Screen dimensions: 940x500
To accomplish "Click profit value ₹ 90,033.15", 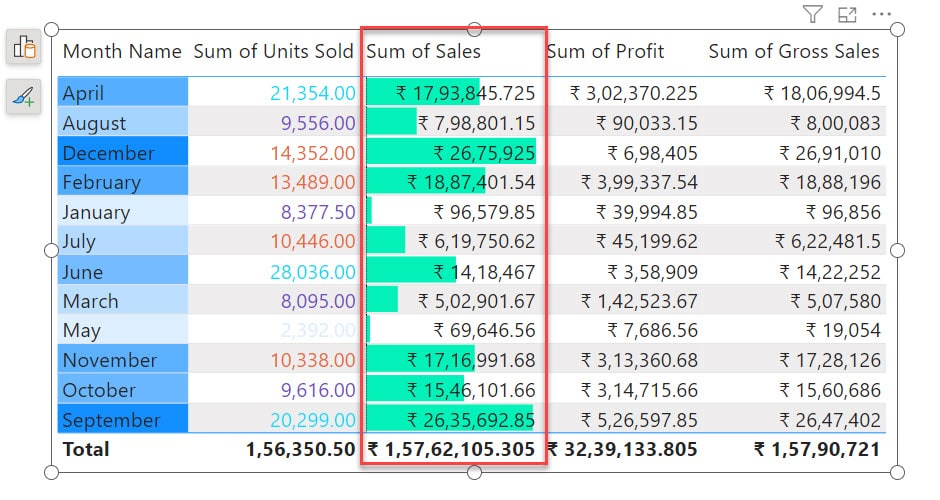I will click(647, 123).
